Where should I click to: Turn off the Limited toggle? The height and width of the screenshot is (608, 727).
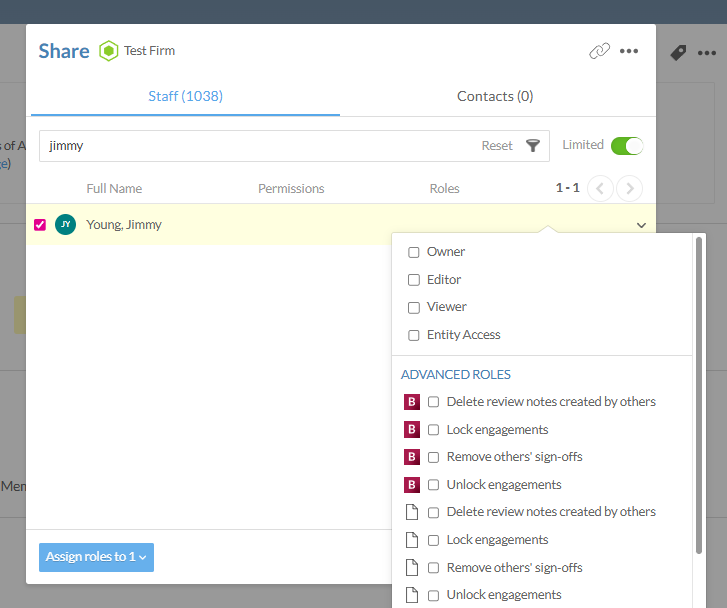click(x=627, y=146)
